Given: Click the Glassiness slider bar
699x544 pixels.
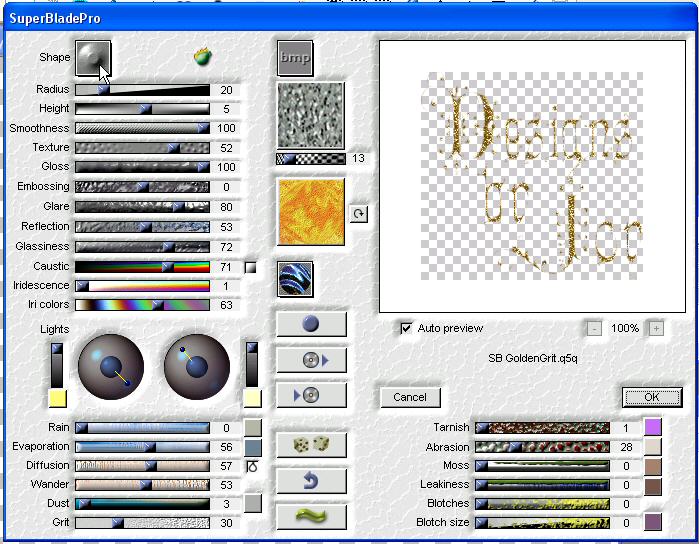Looking at the screenshot, I should point(142,247).
